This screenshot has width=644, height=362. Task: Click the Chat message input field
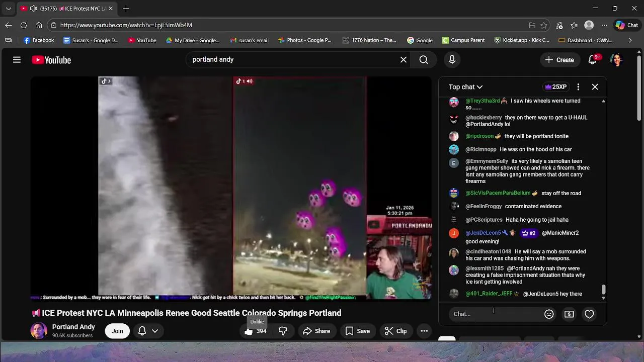[x=494, y=314]
